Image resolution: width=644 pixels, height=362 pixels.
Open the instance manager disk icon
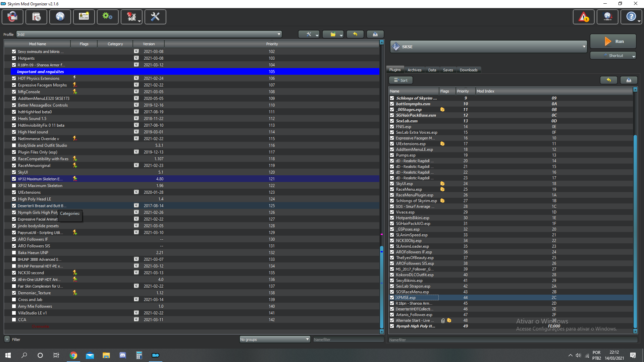(x=12, y=16)
